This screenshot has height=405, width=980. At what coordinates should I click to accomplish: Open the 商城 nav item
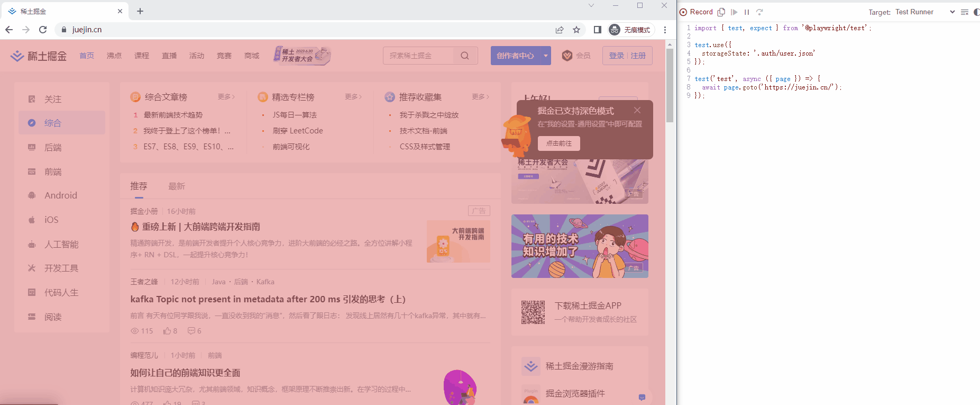coord(252,56)
